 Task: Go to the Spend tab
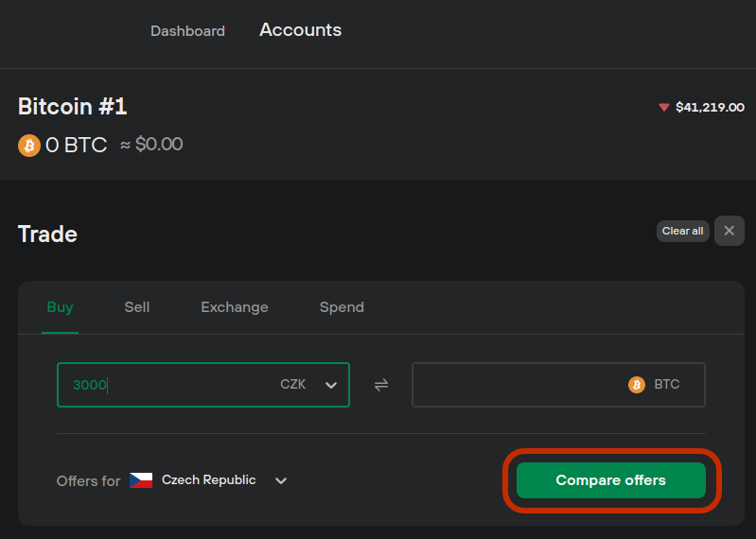(x=342, y=307)
